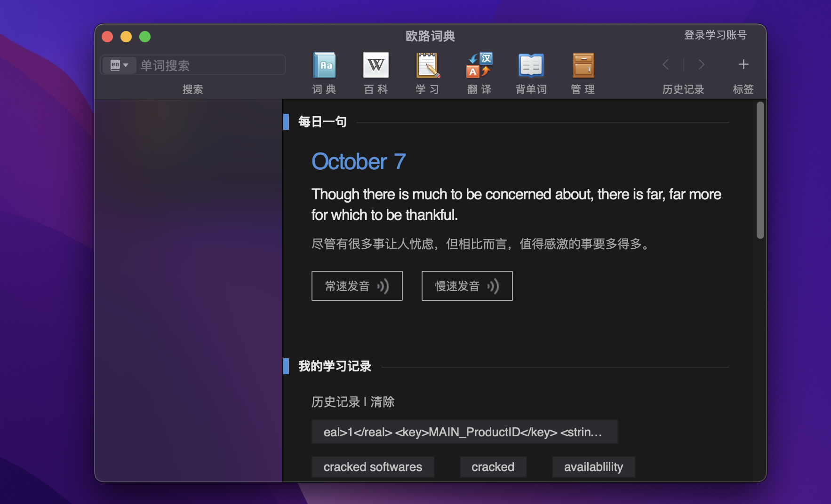
Task: Go back in history with left arrow
Action: [x=665, y=64]
